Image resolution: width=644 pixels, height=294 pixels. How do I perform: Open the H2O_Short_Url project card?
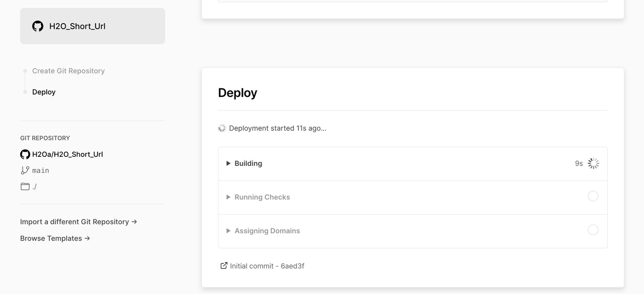[x=93, y=26]
